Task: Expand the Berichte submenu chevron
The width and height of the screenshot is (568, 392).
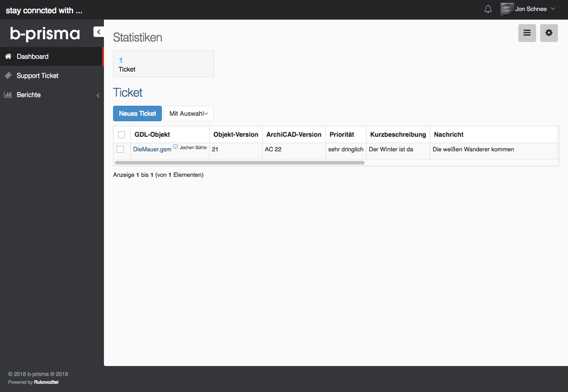Action: 98,95
